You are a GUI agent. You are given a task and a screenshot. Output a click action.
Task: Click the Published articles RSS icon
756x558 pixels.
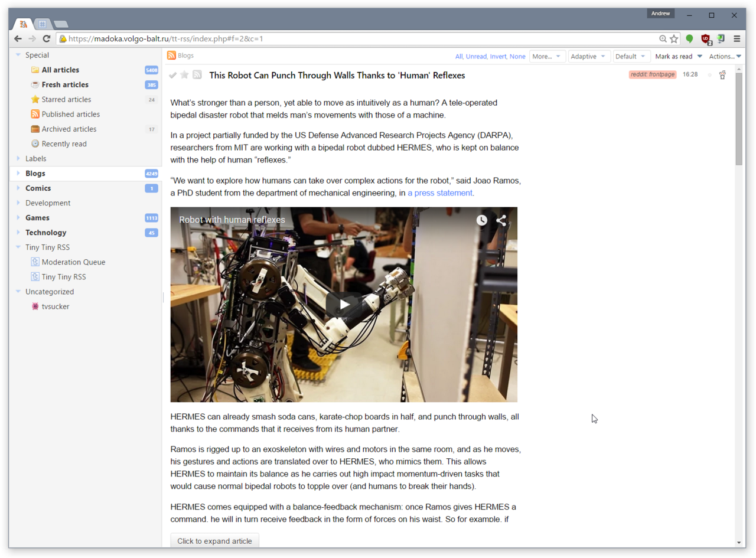(35, 114)
